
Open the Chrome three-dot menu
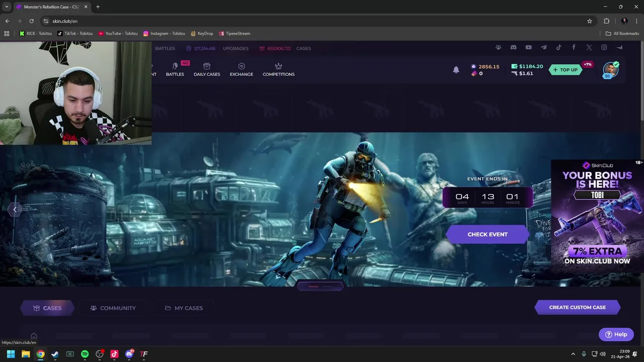click(x=637, y=21)
